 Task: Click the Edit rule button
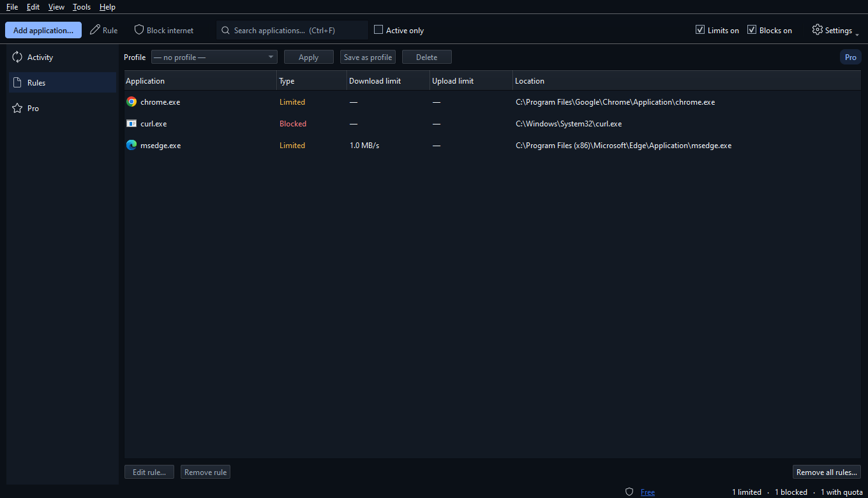(149, 472)
